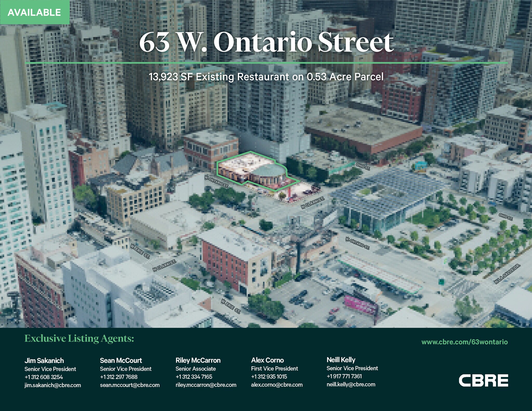Click neill.kelly@cbre.com email link
This screenshot has height=411, width=532.
[x=351, y=384]
